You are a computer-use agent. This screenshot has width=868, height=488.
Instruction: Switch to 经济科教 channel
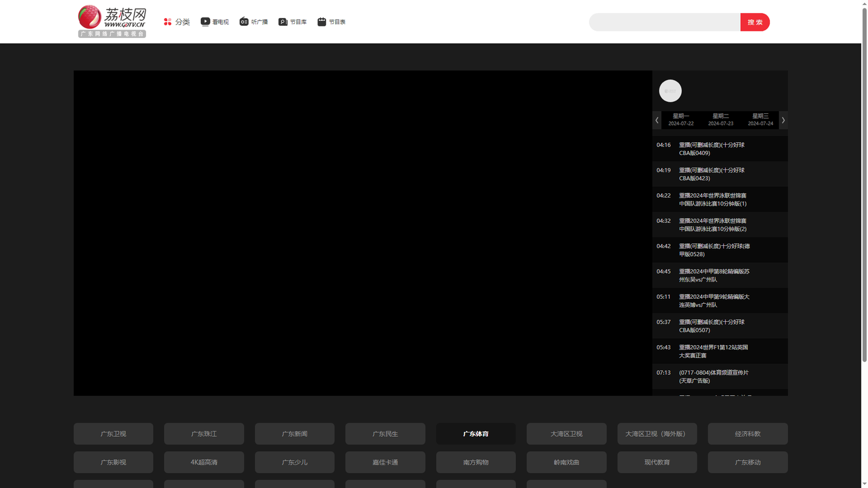point(747,434)
